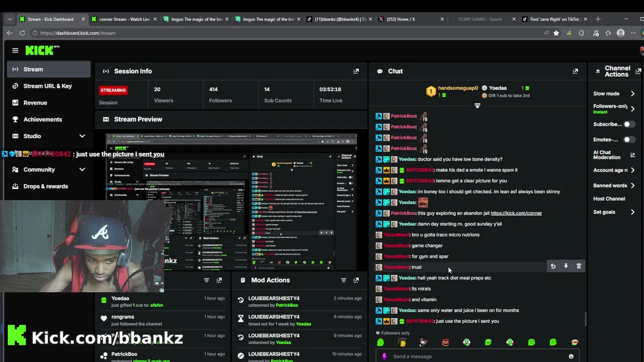Screen dimensions: 644x362
Task: Pop out the Mod Actions panel
Action: click(x=356, y=280)
